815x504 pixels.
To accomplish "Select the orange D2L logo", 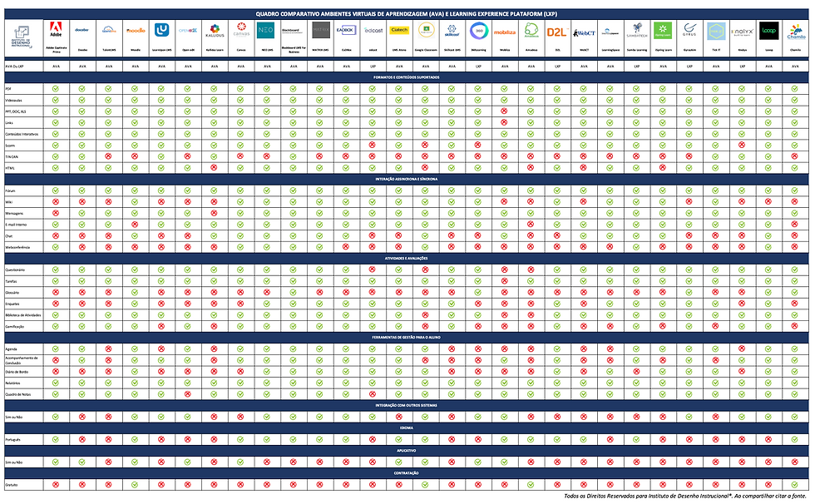I will [x=556, y=32].
